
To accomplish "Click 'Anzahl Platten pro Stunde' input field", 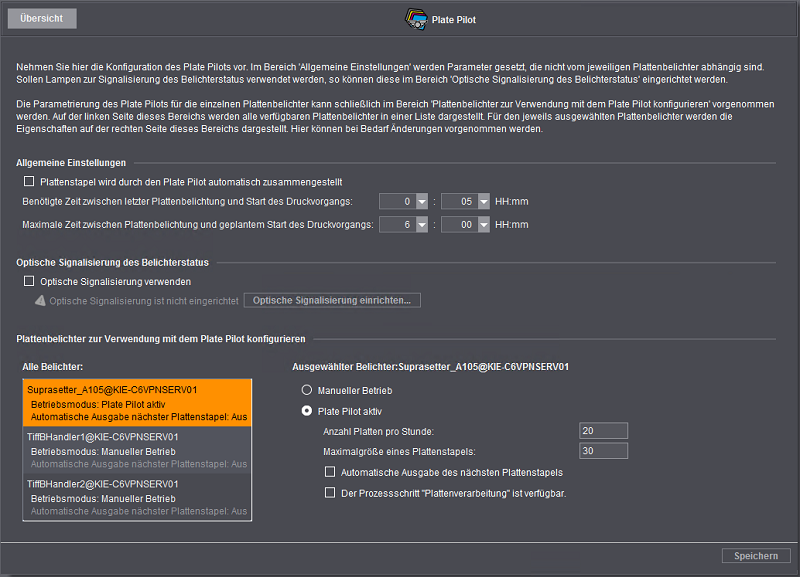I will (x=603, y=431).
